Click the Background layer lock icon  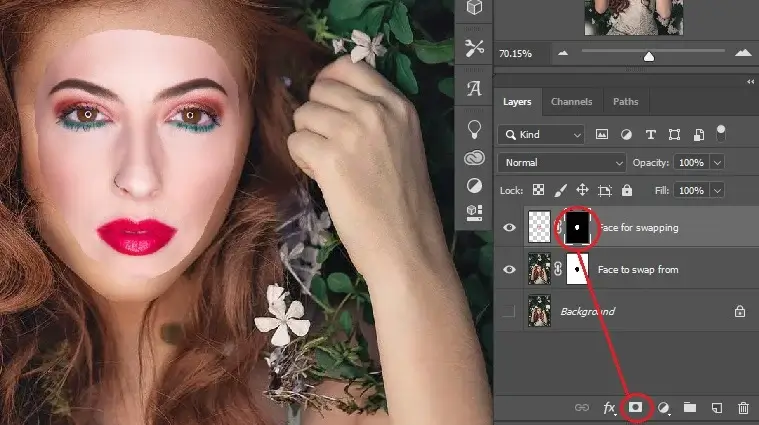pyautogui.click(x=740, y=311)
